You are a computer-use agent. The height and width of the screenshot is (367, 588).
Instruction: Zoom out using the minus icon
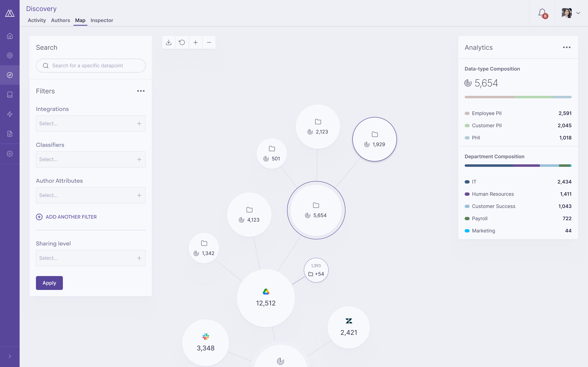[209, 42]
